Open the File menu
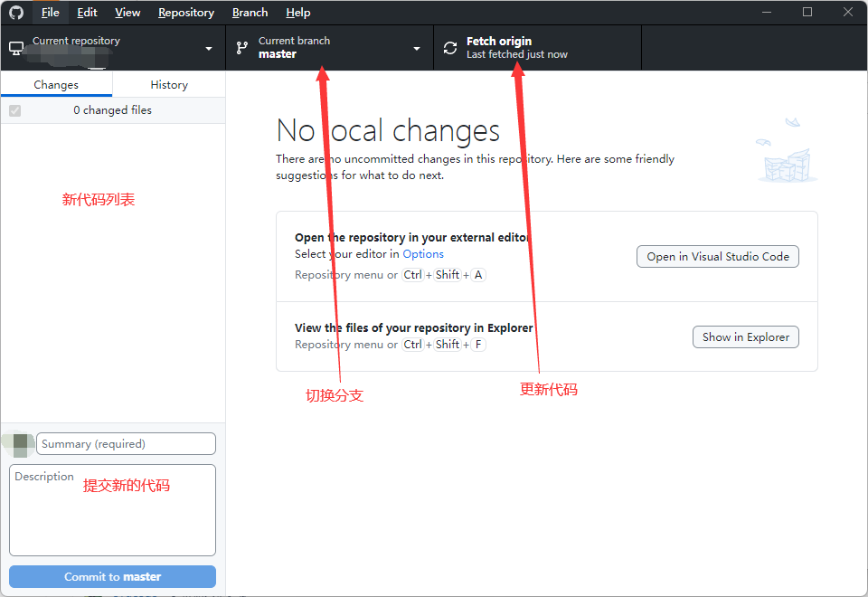This screenshot has height=597, width=868. [x=50, y=12]
